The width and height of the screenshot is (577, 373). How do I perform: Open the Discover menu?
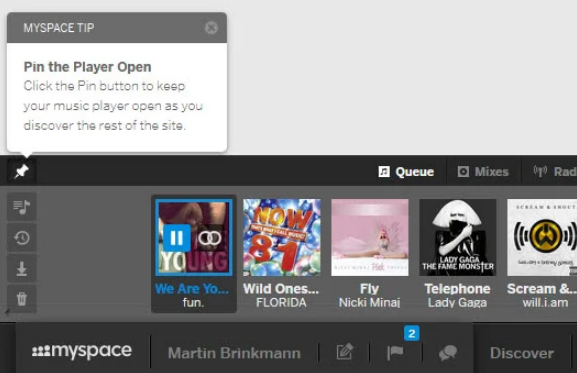(x=522, y=353)
